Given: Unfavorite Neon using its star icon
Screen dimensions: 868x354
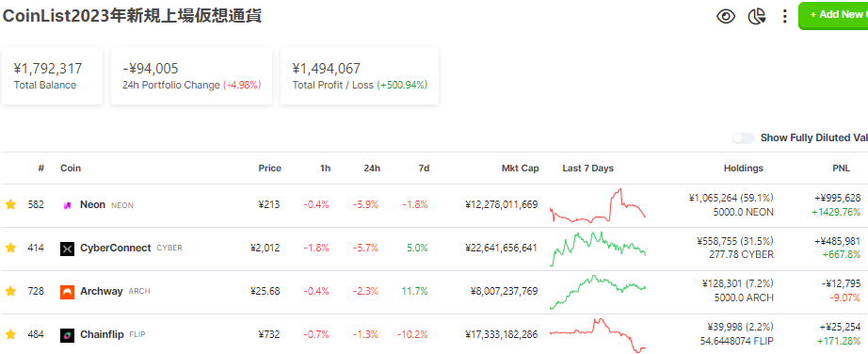Looking at the screenshot, I should (x=10, y=204).
